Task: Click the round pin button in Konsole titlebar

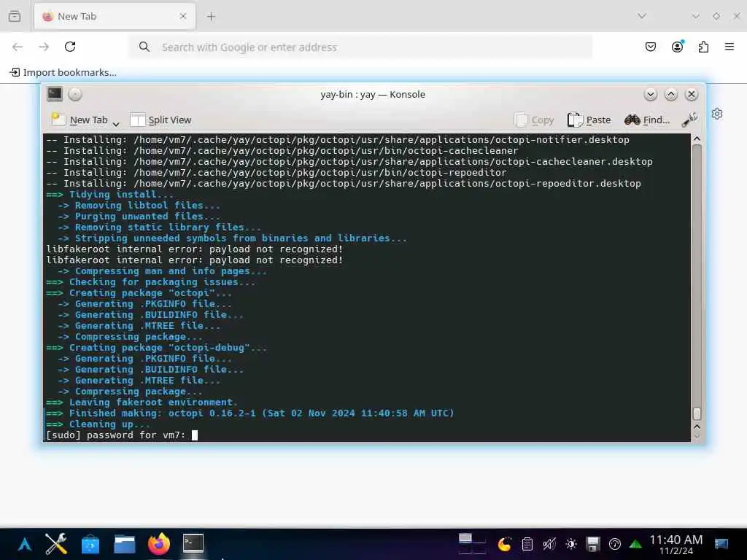Action: click(x=75, y=94)
